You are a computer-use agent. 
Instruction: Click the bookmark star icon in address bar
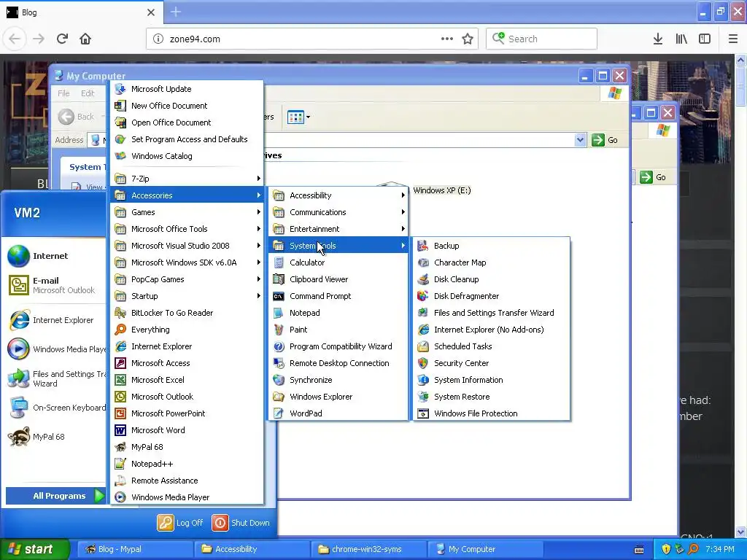(468, 39)
